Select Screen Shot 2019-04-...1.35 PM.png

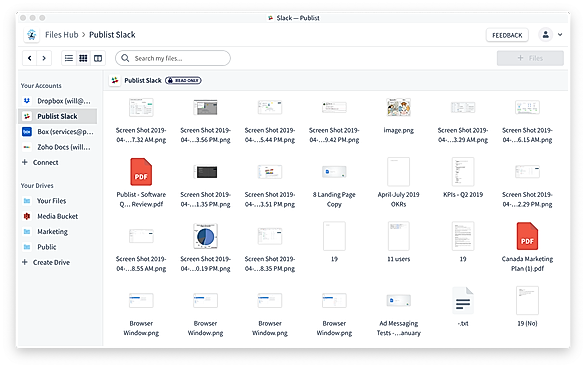click(206, 185)
